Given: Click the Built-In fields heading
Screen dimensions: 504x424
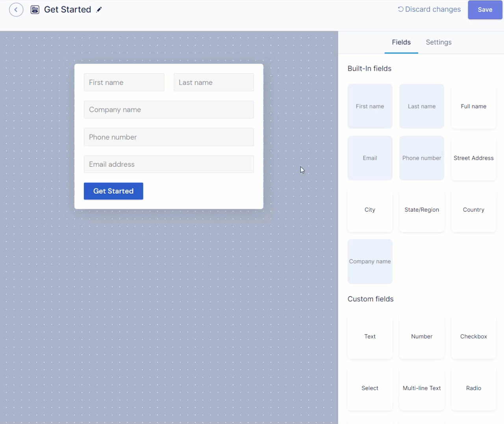Looking at the screenshot, I should pos(369,68).
